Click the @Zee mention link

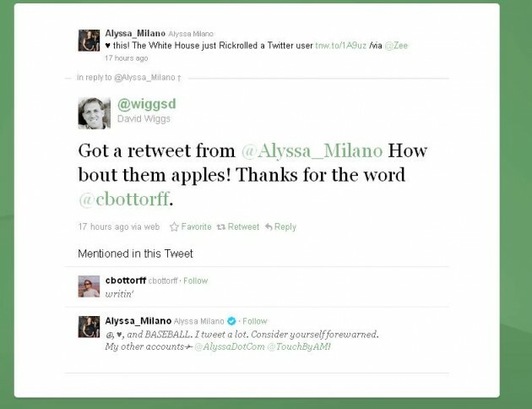[x=397, y=46]
